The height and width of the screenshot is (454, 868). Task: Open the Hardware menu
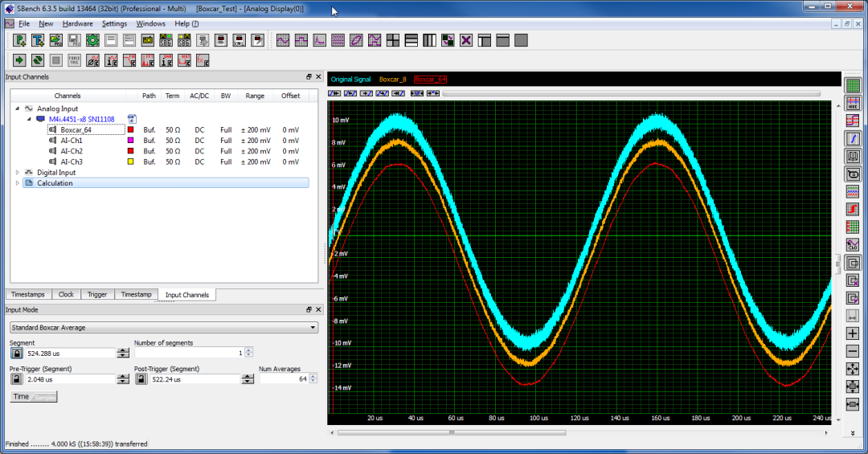pyautogui.click(x=77, y=23)
